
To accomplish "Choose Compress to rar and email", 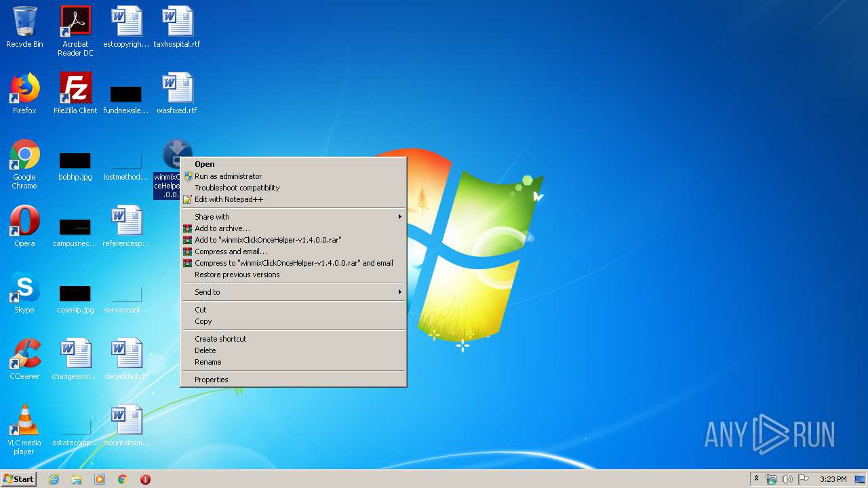I will pyautogui.click(x=294, y=263).
